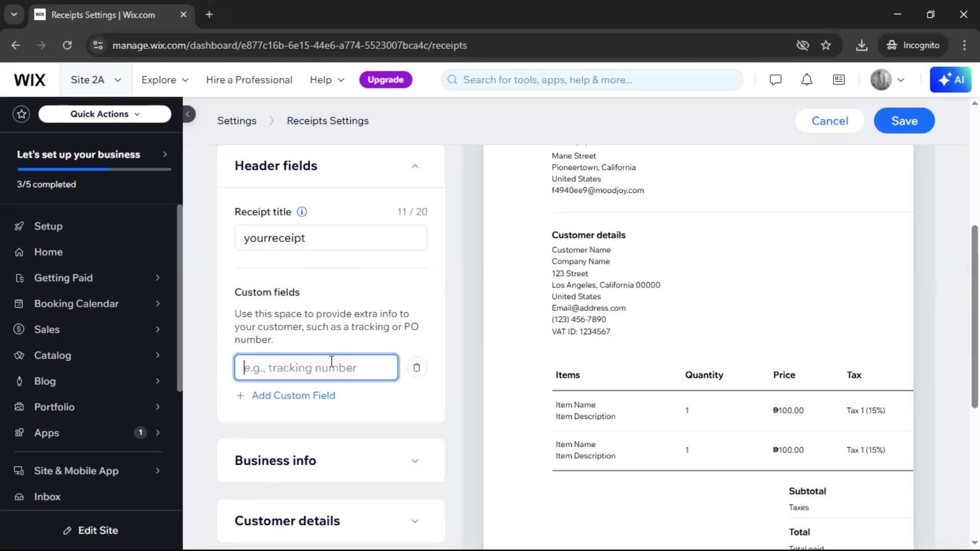The height and width of the screenshot is (551, 980).
Task: Open the Incognito profile indicator
Action: (913, 45)
